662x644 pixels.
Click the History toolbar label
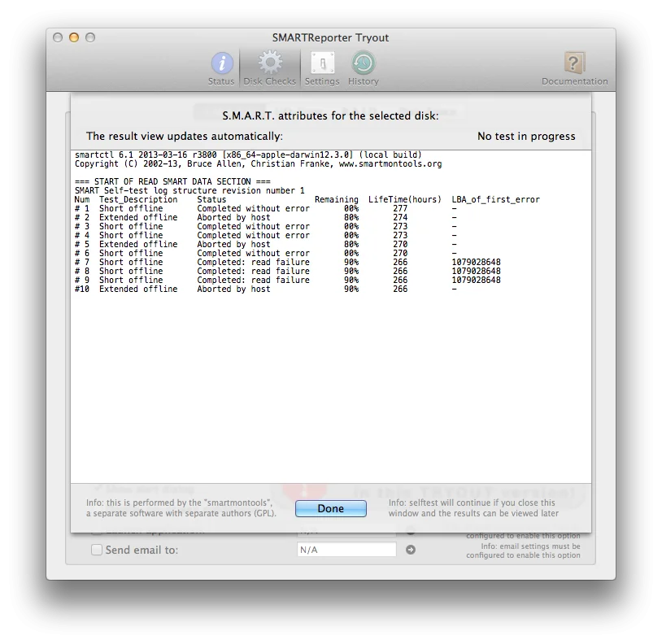[363, 81]
